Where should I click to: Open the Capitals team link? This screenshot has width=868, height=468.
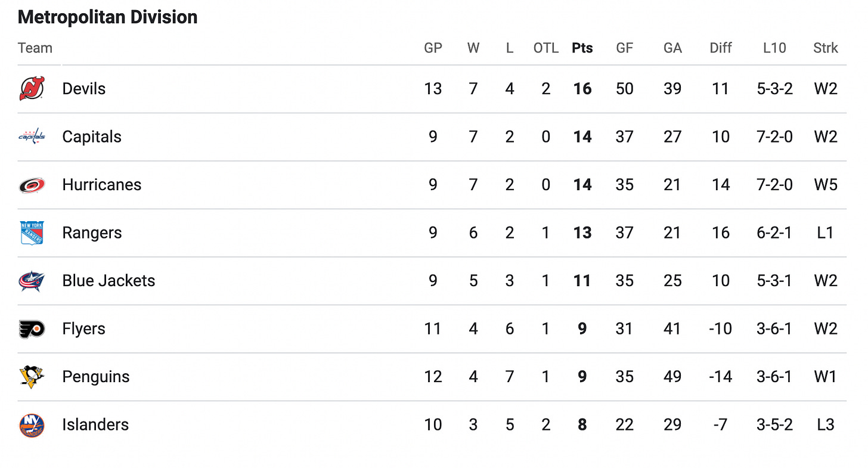(x=92, y=137)
